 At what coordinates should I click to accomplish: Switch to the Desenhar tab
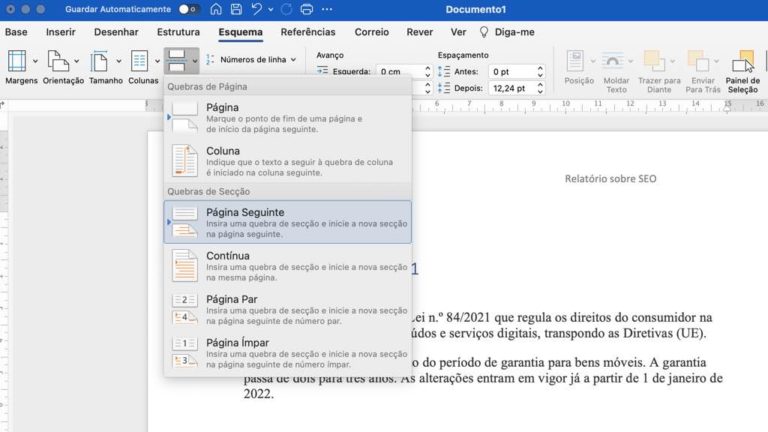(x=116, y=32)
